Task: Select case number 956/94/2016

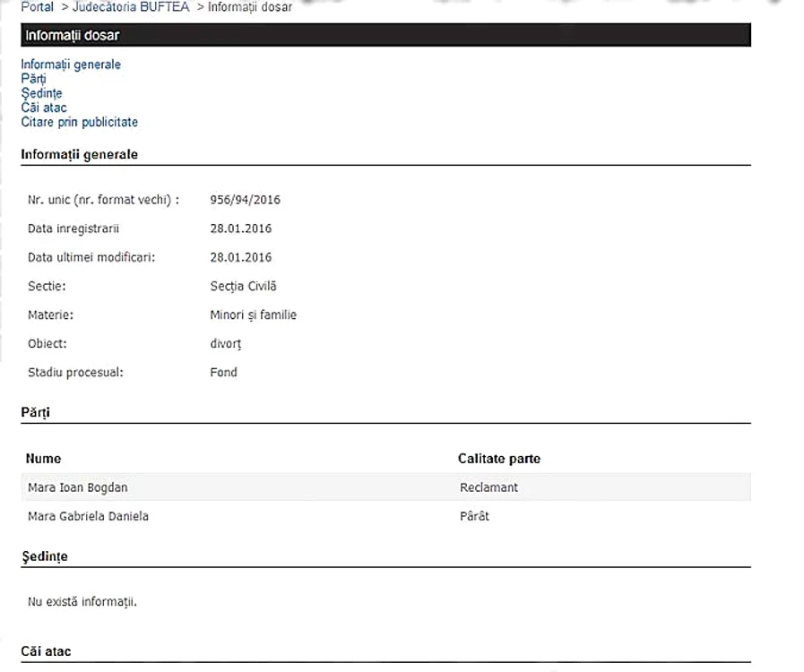Action: (x=245, y=200)
